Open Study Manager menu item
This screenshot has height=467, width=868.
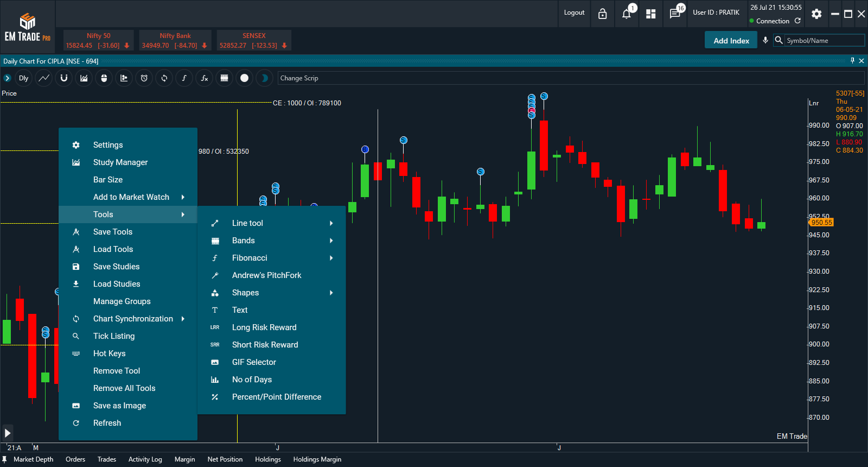pos(128,162)
